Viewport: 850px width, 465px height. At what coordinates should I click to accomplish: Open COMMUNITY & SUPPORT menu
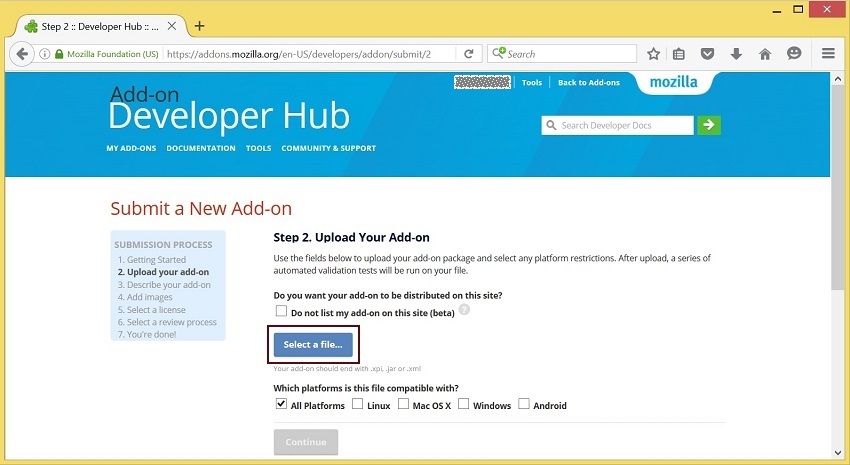[329, 148]
